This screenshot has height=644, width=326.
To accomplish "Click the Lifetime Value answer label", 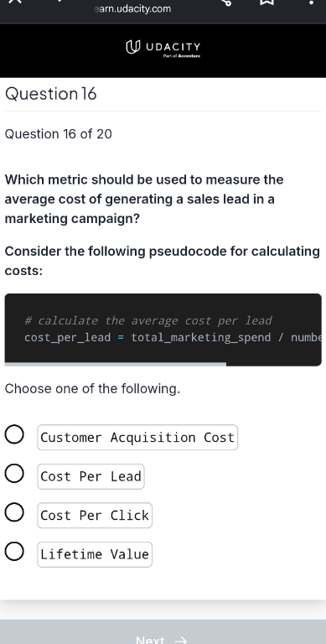I will [x=95, y=554].
